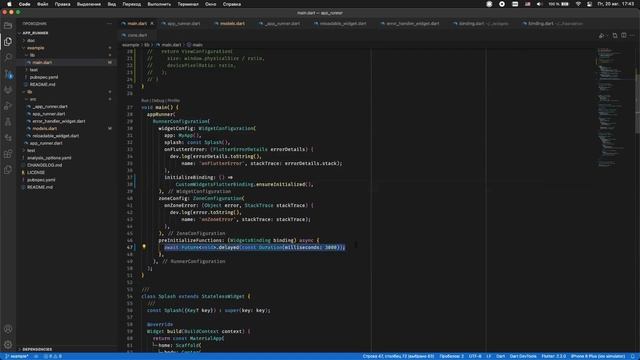Switch to the reloadable_widget.dart tab
The height and width of the screenshot is (360, 640).
(343, 24)
